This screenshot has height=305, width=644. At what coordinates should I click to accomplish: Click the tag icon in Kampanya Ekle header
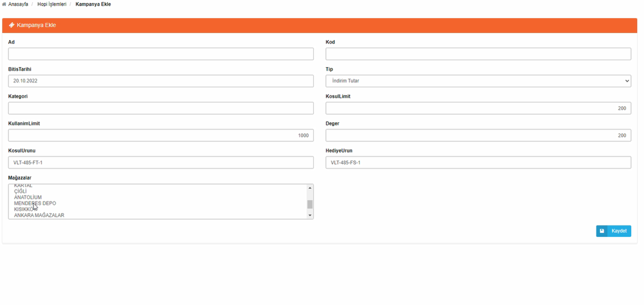12,25
